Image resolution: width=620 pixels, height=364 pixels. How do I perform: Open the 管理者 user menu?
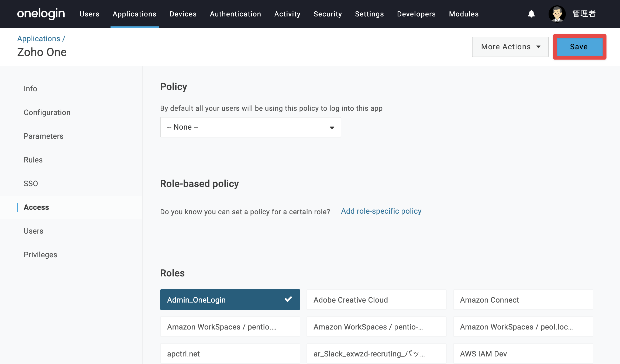click(x=584, y=14)
